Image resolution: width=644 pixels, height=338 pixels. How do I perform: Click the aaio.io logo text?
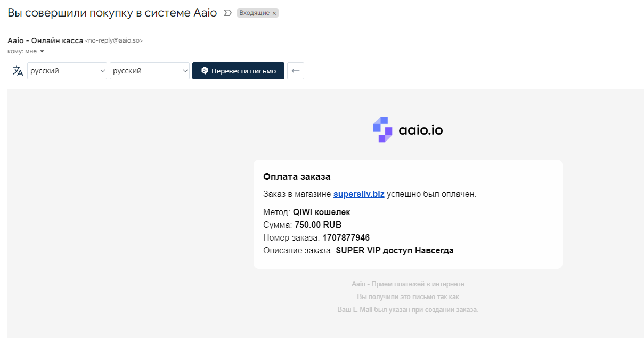[x=421, y=129]
